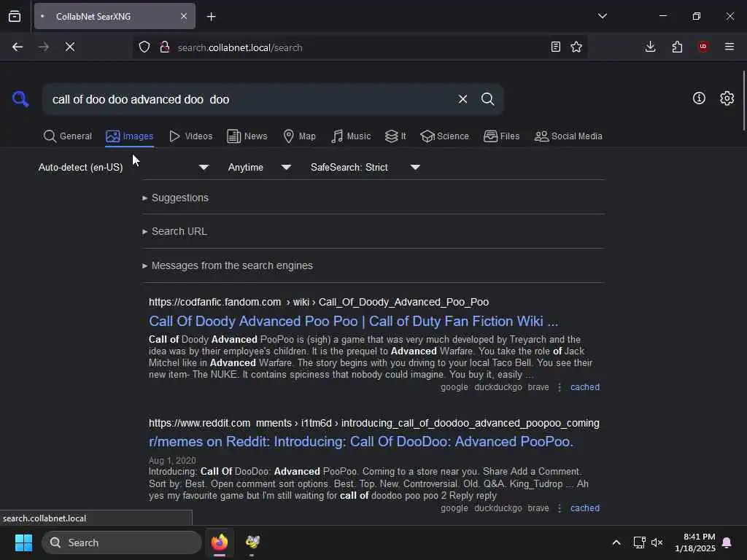747x560 pixels.
Task: Open Firefox downloads panel
Action: click(650, 47)
